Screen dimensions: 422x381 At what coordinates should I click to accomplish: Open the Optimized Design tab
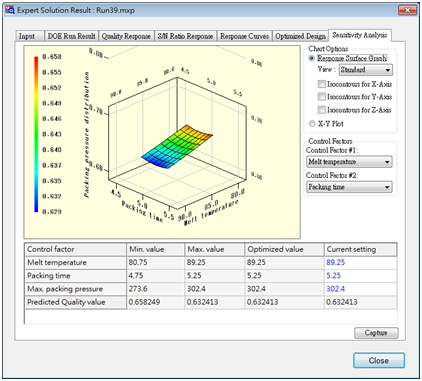click(300, 36)
